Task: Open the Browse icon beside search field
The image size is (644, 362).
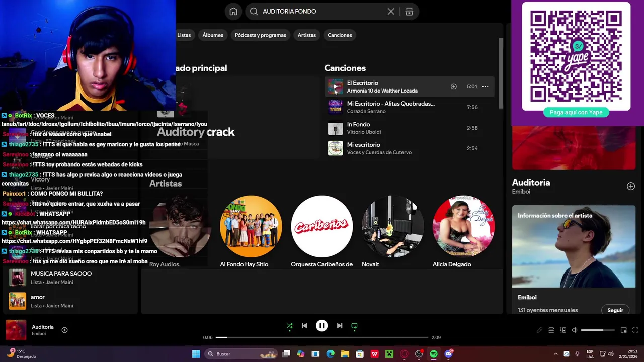Action: [409, 12]
